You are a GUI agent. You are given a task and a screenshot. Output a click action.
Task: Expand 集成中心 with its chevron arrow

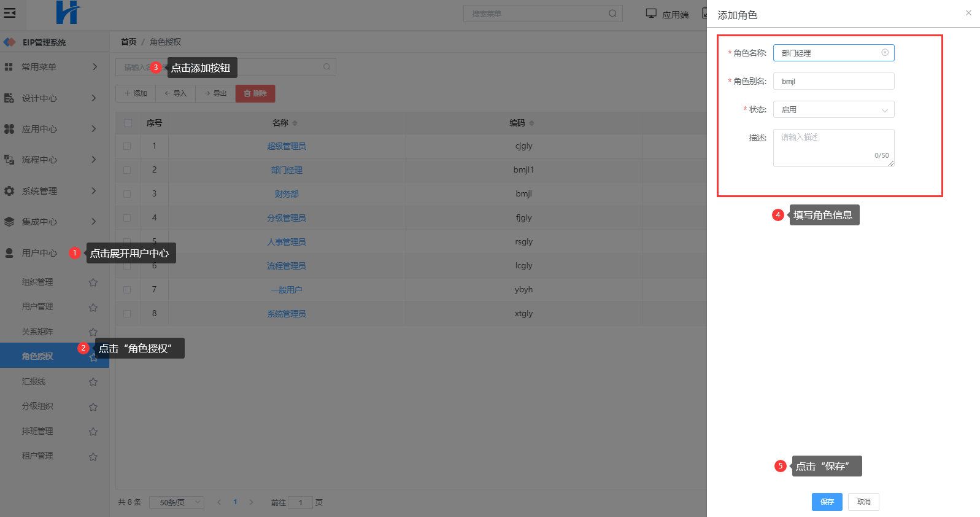(94, 221)
